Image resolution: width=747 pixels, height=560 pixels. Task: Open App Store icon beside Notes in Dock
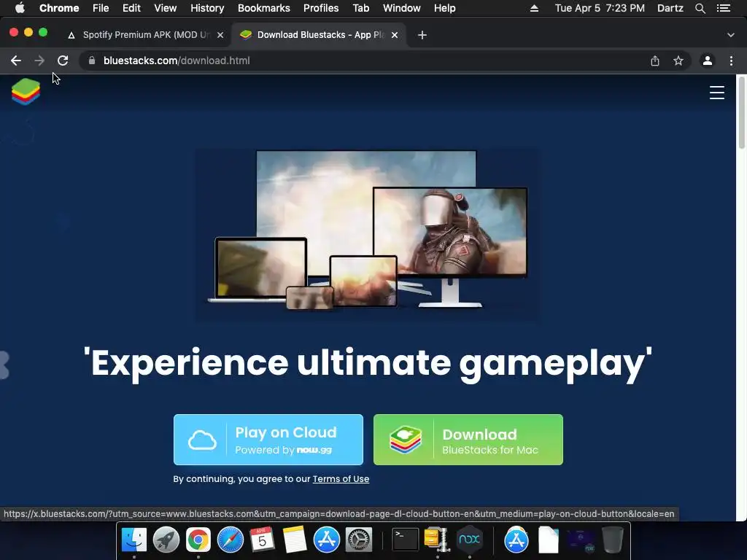[326, 540]
